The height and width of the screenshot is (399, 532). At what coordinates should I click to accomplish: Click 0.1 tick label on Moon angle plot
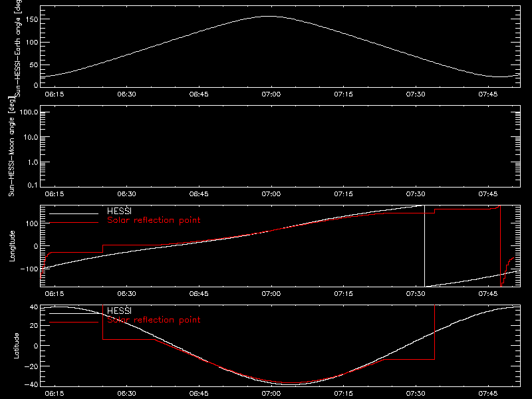click(33, 185)
